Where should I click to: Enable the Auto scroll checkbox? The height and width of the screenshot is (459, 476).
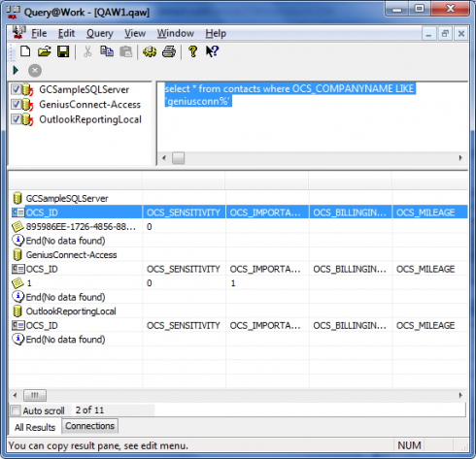(16, 410)
